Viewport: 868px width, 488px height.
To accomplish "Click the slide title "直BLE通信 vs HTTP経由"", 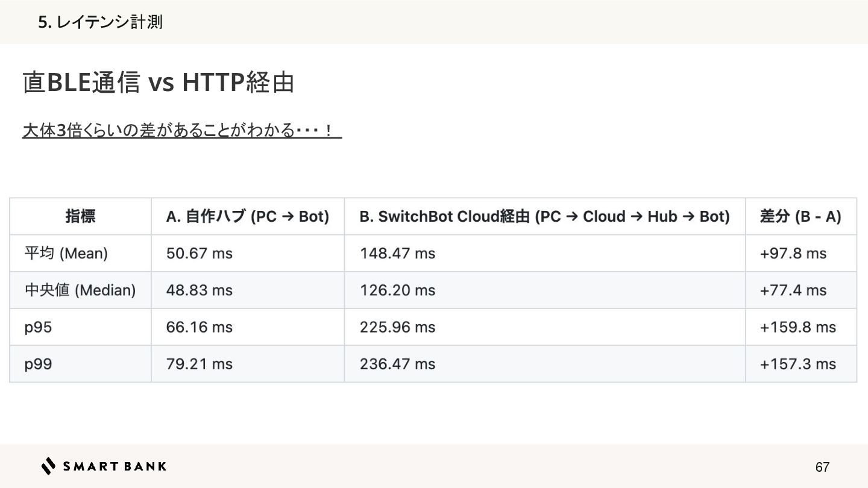I will (159, 83).
